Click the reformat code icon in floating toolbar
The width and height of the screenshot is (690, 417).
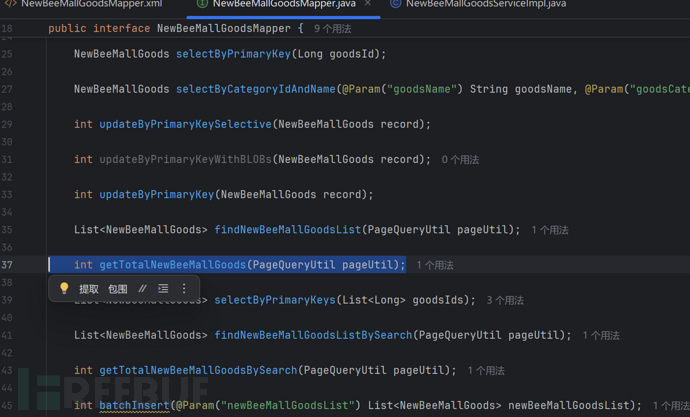[163, 289]
